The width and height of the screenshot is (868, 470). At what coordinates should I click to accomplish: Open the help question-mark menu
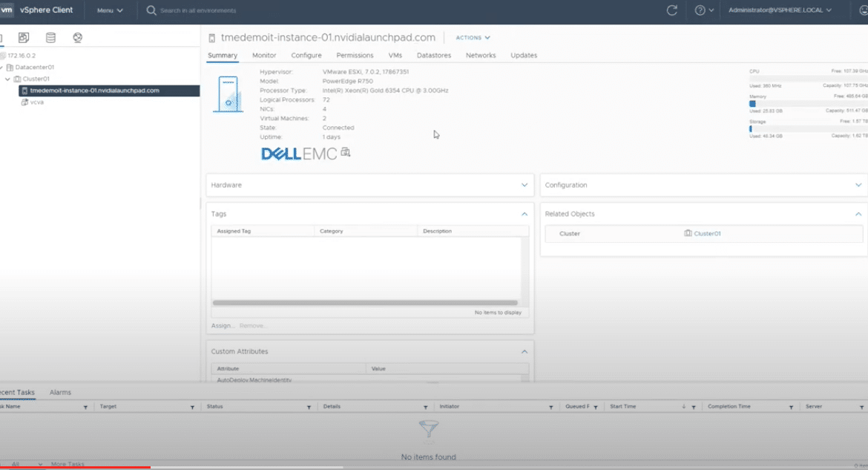703,10
